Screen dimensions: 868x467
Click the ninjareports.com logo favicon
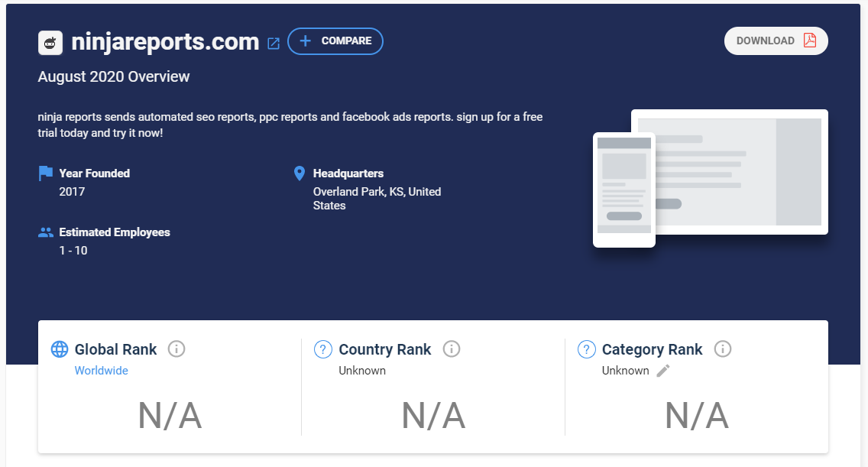50,42
